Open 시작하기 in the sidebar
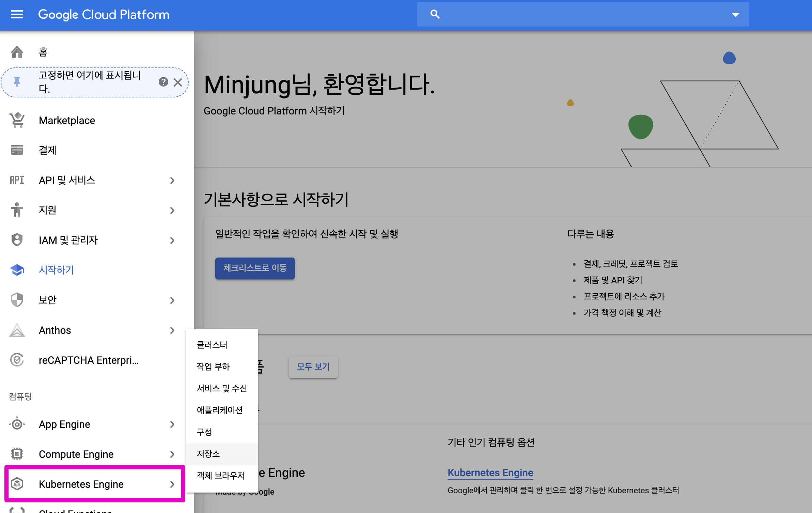Screen dimensions: 812x513 pyautogui.click(x=97, y=270)
